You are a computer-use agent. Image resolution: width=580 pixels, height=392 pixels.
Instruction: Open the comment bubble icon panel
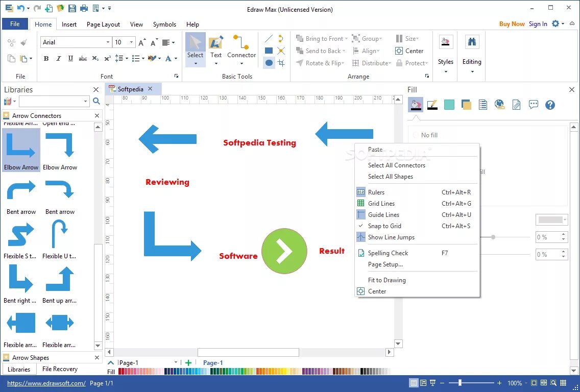[533, 105]
